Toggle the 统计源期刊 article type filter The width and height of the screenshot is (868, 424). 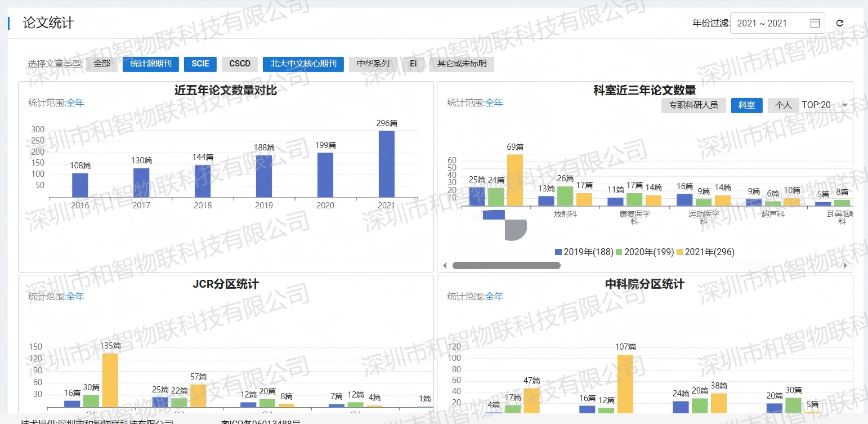pos(150,64)
